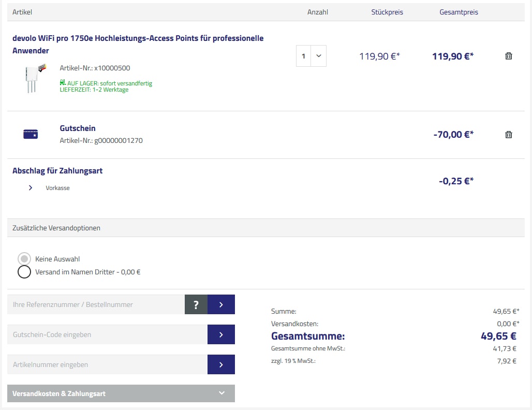The height and width of the screenshot is (410, 532).
Task: Click the Gutschein voucher card icon
Action: click(x=31, y=135)
